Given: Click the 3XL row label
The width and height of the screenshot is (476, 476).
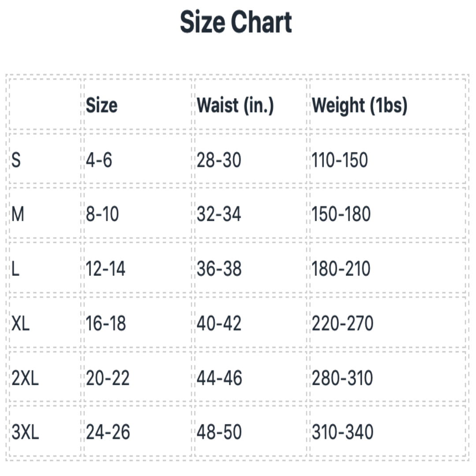Looking at the screenshot, I should (x=25, y=433).
